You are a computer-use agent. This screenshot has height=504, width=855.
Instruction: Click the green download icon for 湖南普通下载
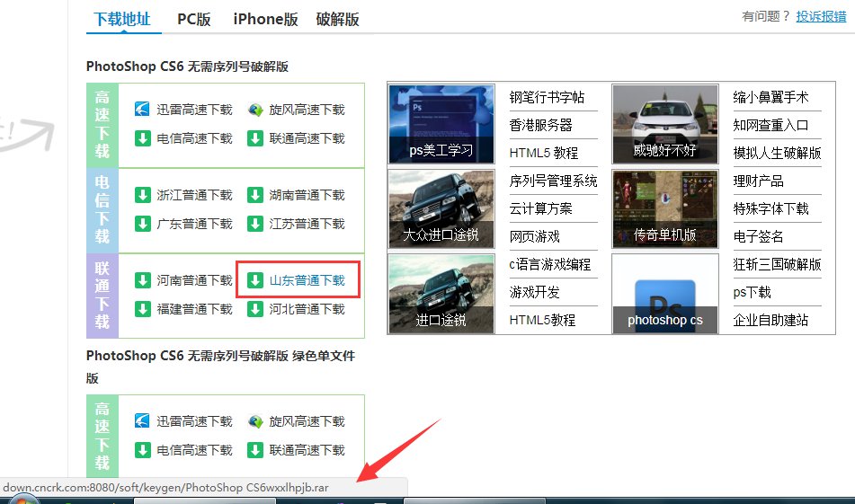click(254, 195)
